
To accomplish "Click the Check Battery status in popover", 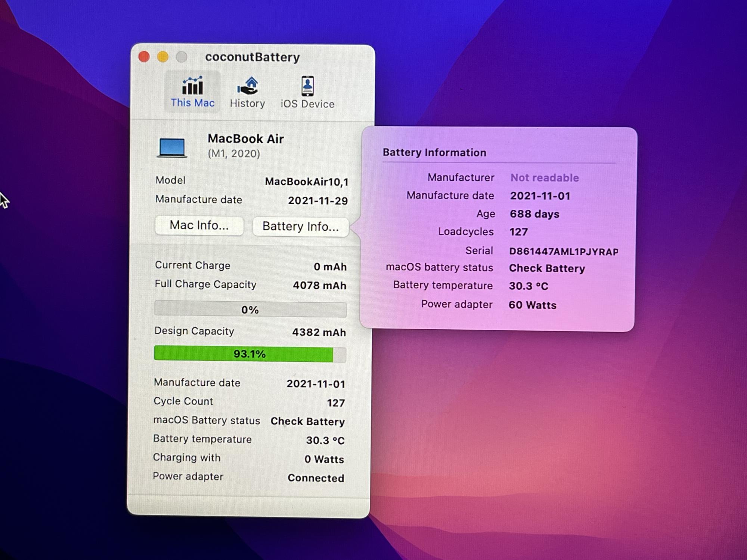I will click(547, 268).
